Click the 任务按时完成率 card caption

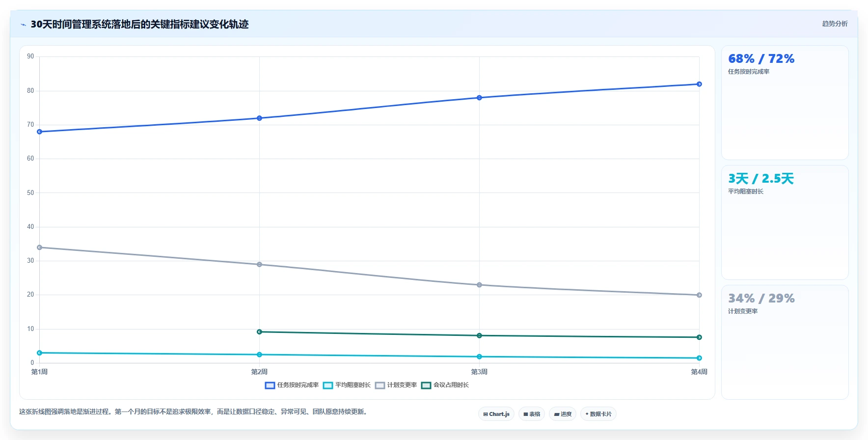749,72
